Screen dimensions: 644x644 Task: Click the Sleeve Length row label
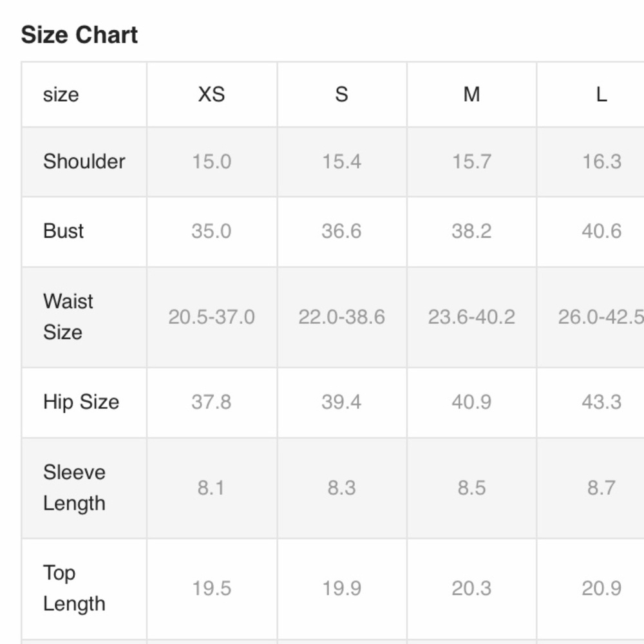coord(74,488)
